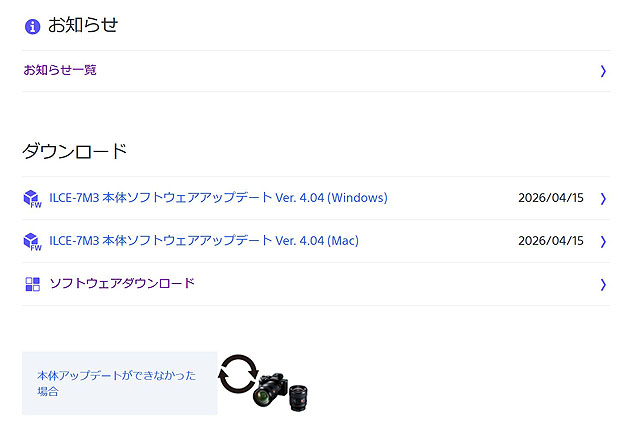
Task: Open ILCE-7M3 Ver. 4.04 (Windows) update link
Action: (x=218, y=198)
